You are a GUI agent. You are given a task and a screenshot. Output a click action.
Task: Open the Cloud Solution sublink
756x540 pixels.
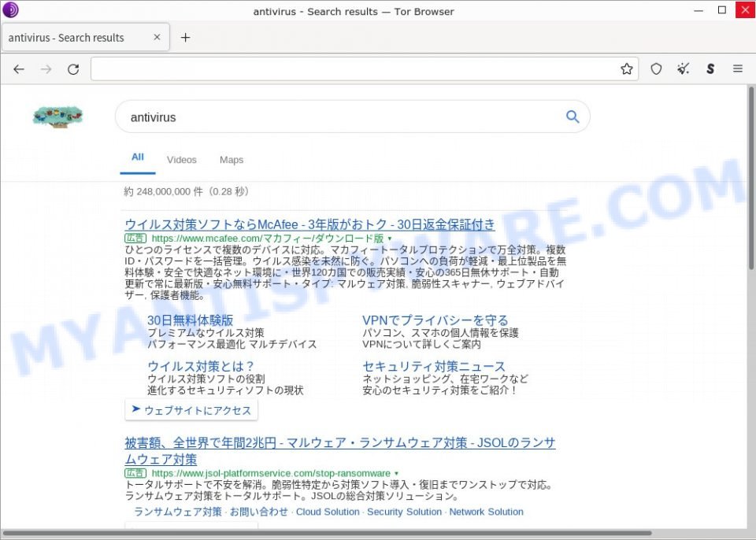click(328, 512)
